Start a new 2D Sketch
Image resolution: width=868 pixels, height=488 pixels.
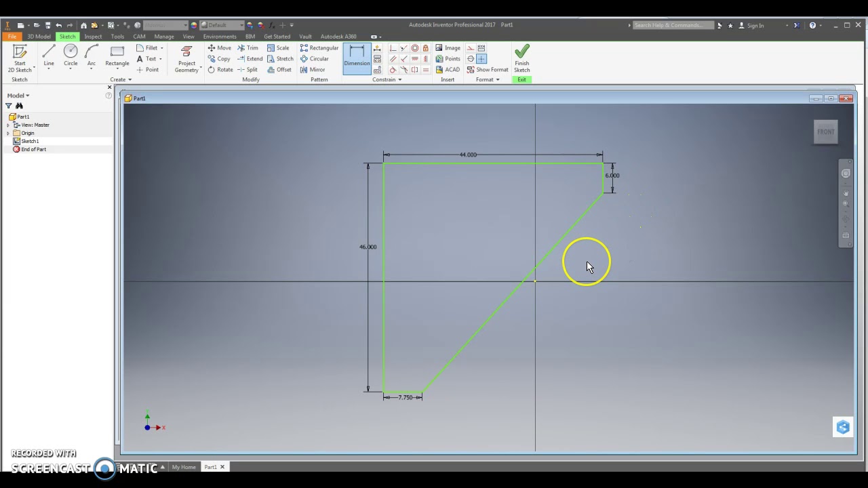tap(20, 58)
